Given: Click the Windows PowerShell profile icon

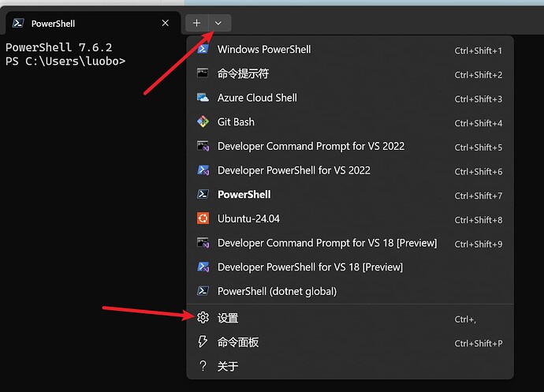Looking at the screenshot, I should (x=203, y=49).
